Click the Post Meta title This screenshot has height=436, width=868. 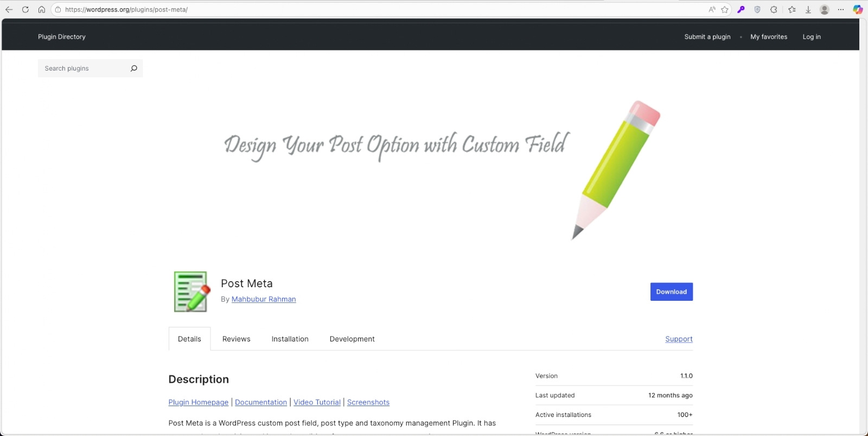247,283
